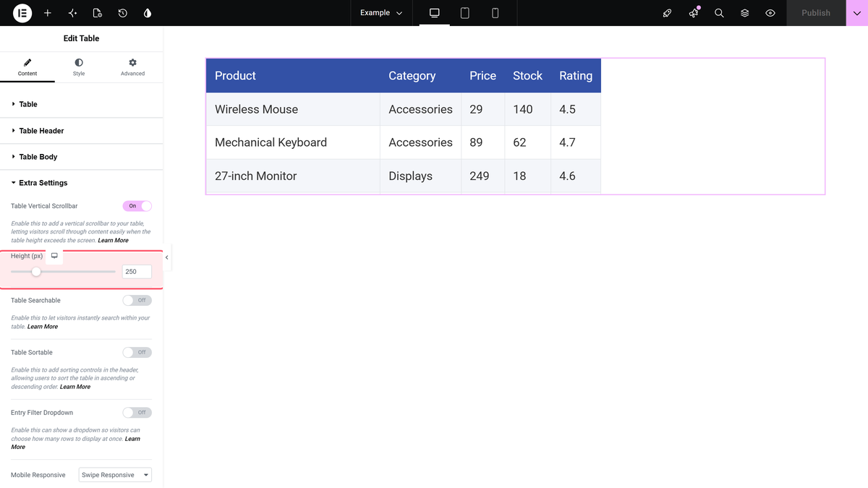Collapse the Extra Settings section
The height and width of the screenshot is (488, 868).
82,183
